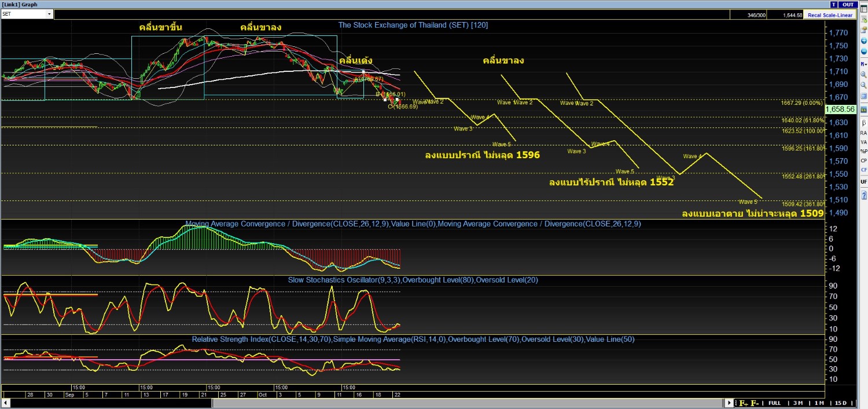
Task: Click the UF sidebar button
Action: (x=863, y=182)
